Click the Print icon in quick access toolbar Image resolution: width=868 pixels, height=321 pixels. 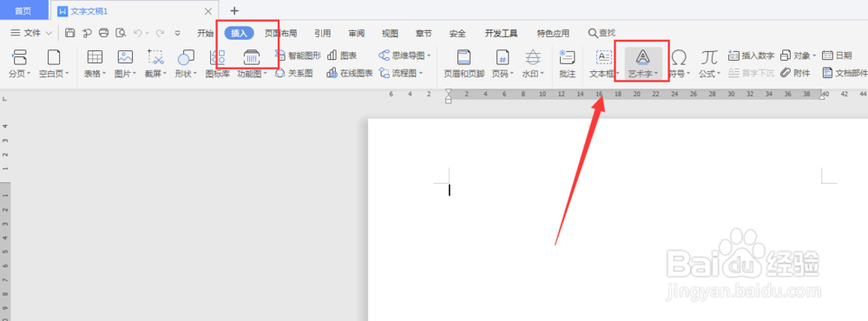pos(103,33)
